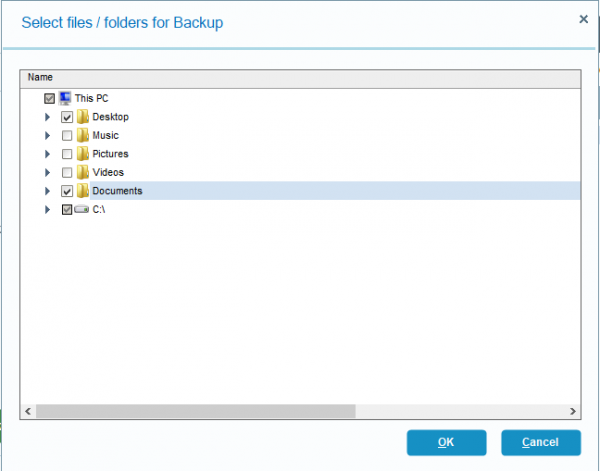Click the Name column header
Screen dimensions: 600x471
pyautogui.click(x=300, y=79)
